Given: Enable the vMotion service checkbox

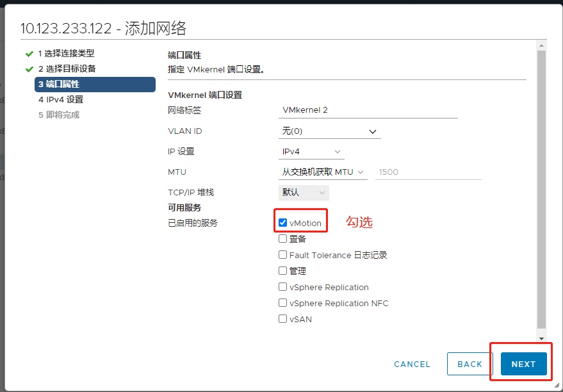Looking at the screenshot, I should pyautogui.click(x=282, y=222).
